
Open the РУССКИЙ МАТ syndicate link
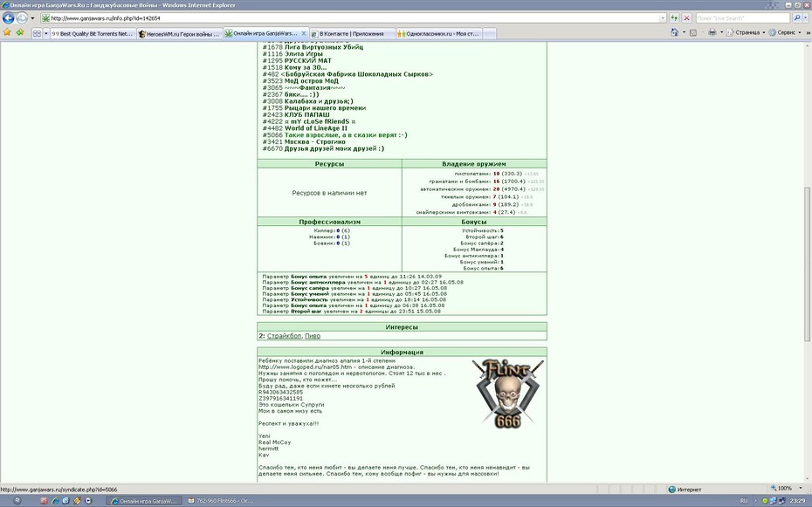tap(307, 60)
